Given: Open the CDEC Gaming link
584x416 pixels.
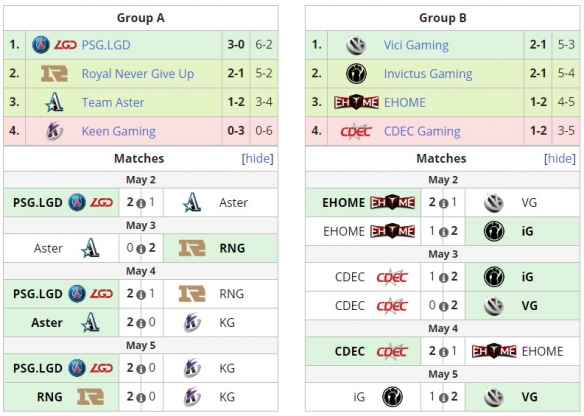Looking at the screenshot, I should pos(422,131).
